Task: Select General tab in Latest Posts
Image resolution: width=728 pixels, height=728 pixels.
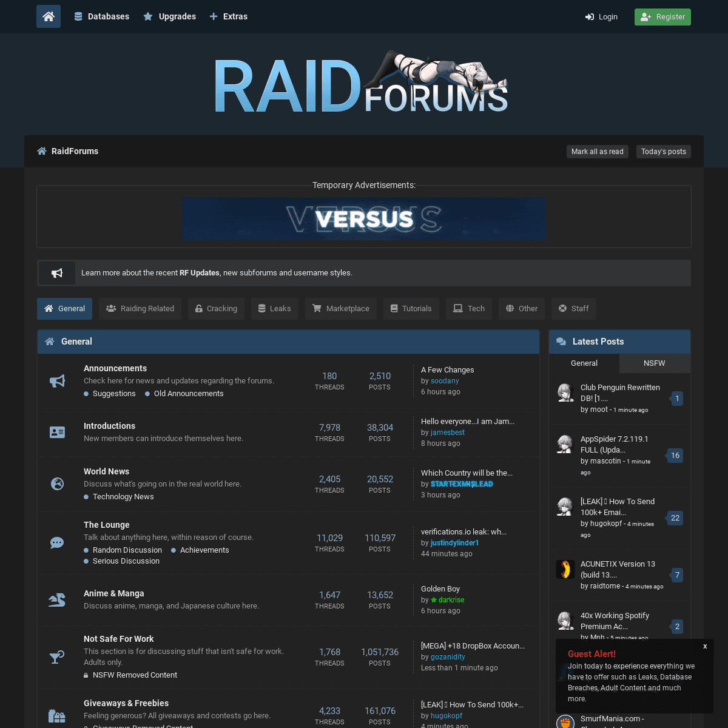Action: click(x=584, y=363)
